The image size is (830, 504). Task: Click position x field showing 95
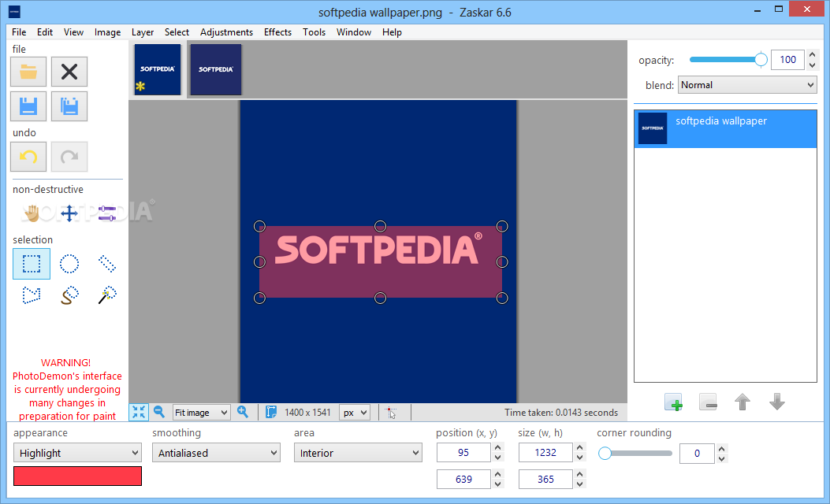[463, 453]
